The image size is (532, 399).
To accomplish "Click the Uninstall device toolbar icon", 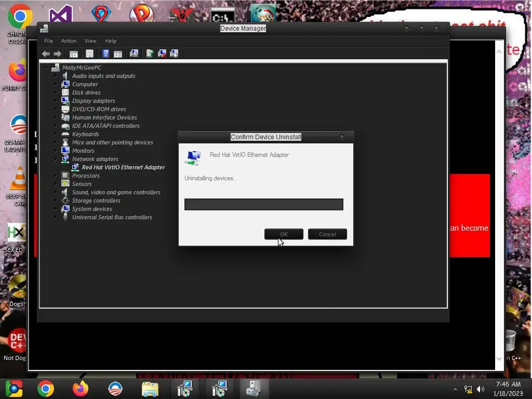I will (x=162, y=54).
